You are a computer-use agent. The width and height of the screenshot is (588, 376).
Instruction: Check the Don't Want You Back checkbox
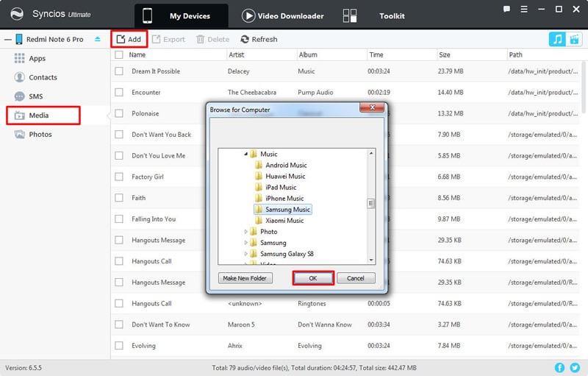click(119, 135)
